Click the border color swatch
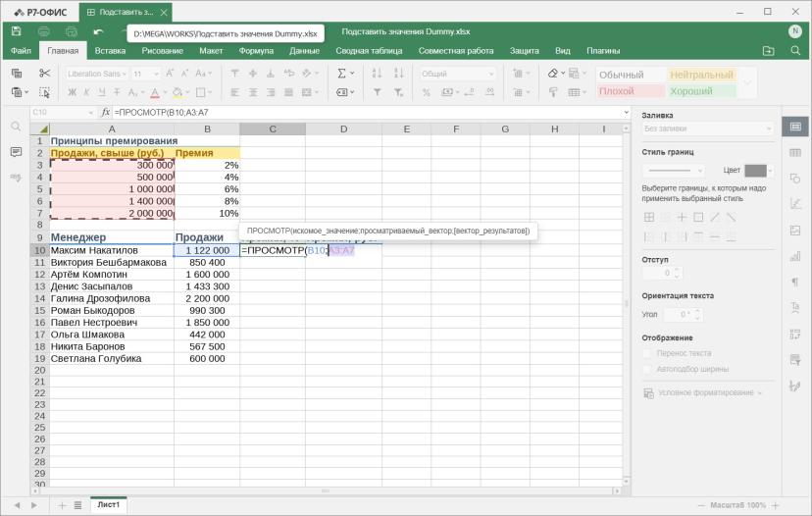The width and height of the screenshot is (812, 516). coord(755,171)
